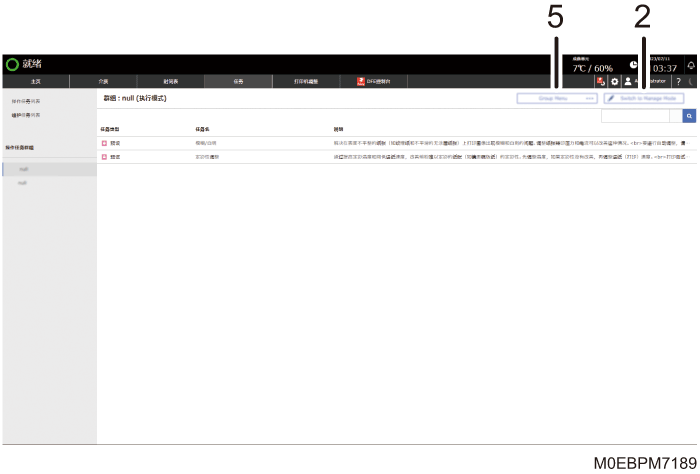700x474 pixels.
Task: Click the 就绪 status text
Action: (32, 64)
